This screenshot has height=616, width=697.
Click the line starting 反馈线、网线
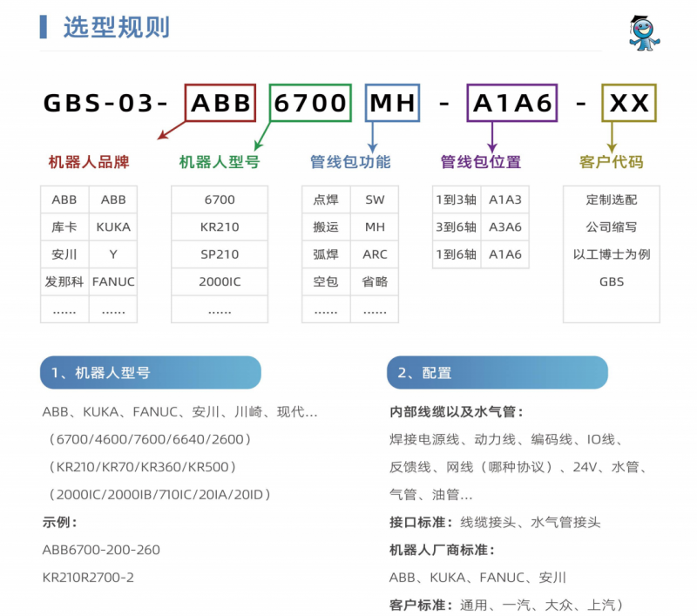pyautogui.click(x=518, y=467)
